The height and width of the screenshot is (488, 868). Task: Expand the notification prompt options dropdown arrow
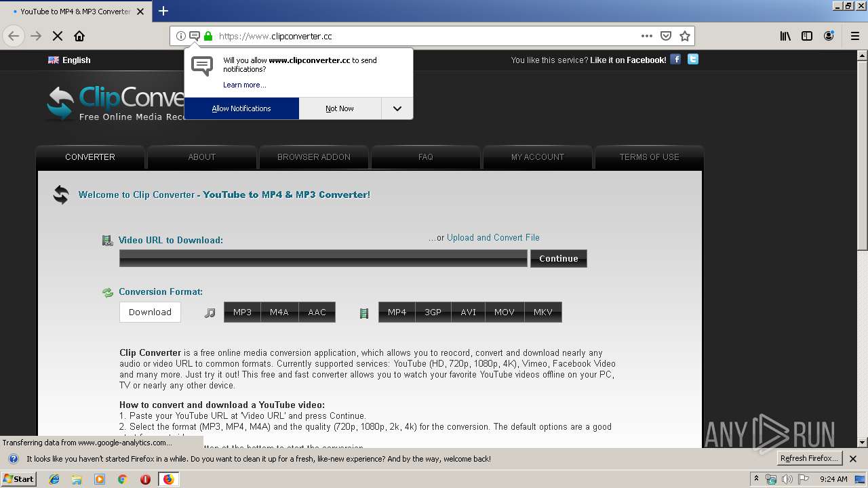[x=397, y=108]
